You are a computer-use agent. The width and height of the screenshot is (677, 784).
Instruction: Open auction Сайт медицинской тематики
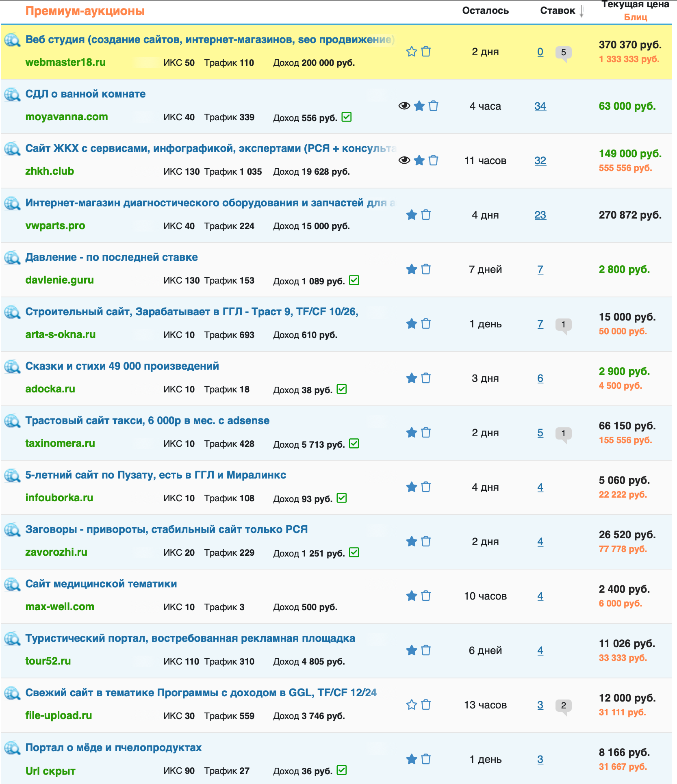(101, 584)
